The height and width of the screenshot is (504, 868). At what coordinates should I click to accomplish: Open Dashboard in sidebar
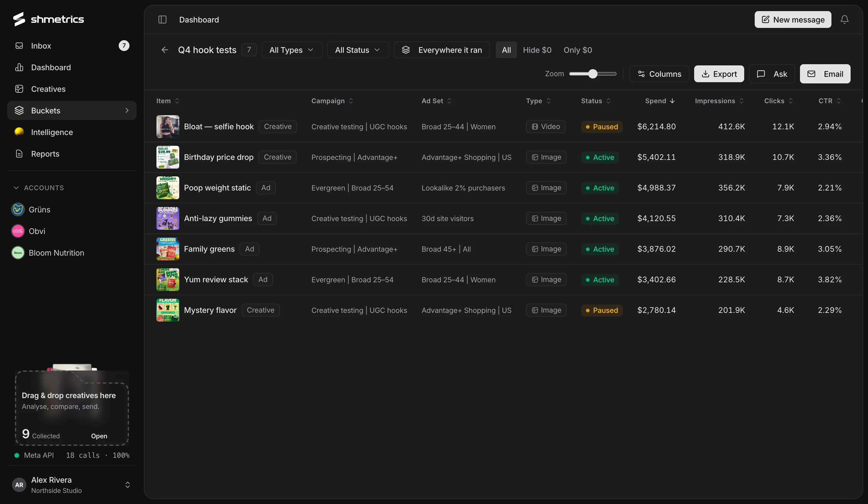[72, 67]
